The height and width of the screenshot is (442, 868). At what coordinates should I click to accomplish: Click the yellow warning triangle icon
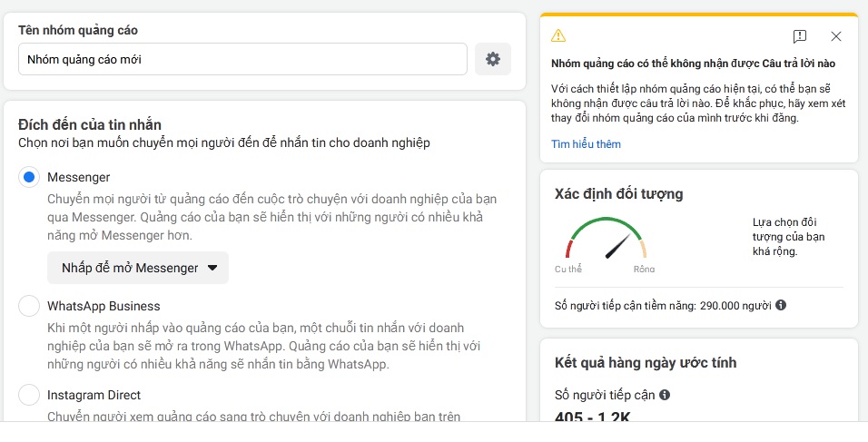(558, 36)
